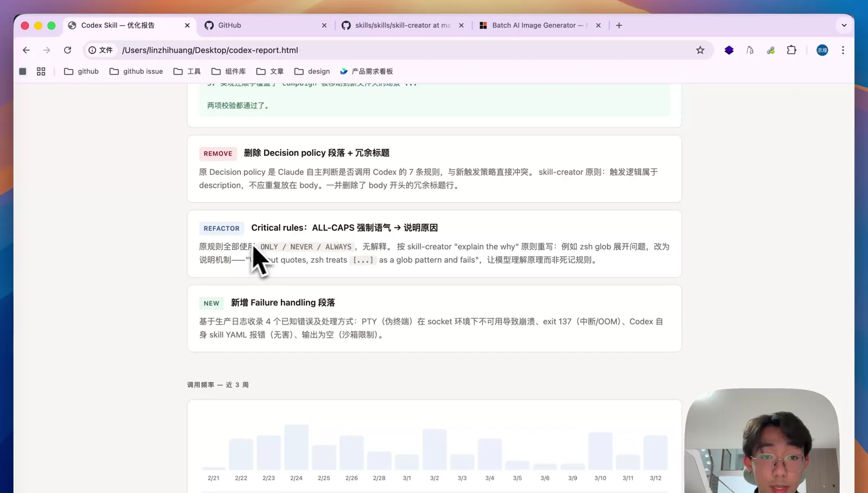Screen dimensions: 868x493
Task: Click the chart bar for 2/24
Action: click(x=296, y=447)
